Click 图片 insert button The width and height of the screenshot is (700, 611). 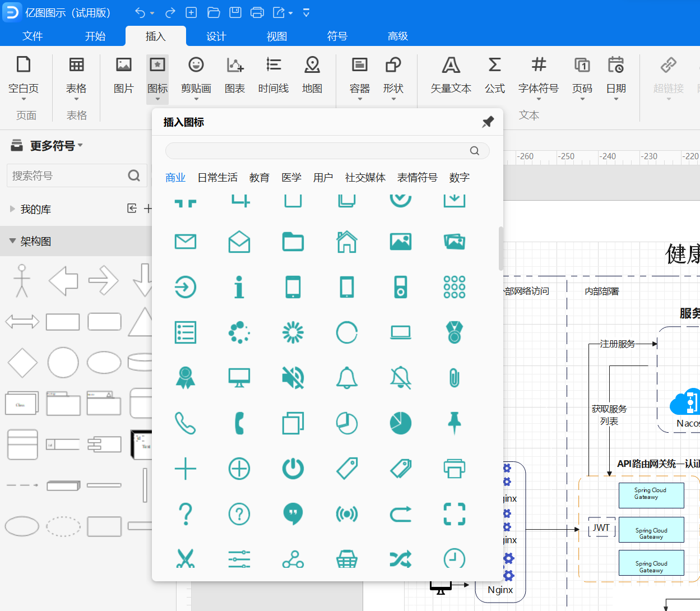point(124,75)
